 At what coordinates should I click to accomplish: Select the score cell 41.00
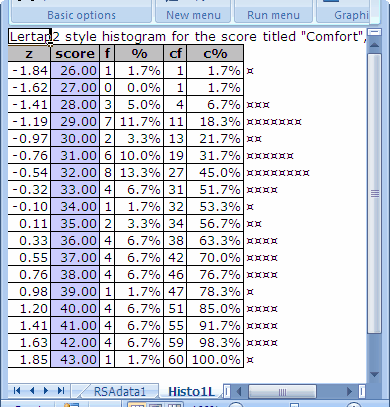click(75, 325)
